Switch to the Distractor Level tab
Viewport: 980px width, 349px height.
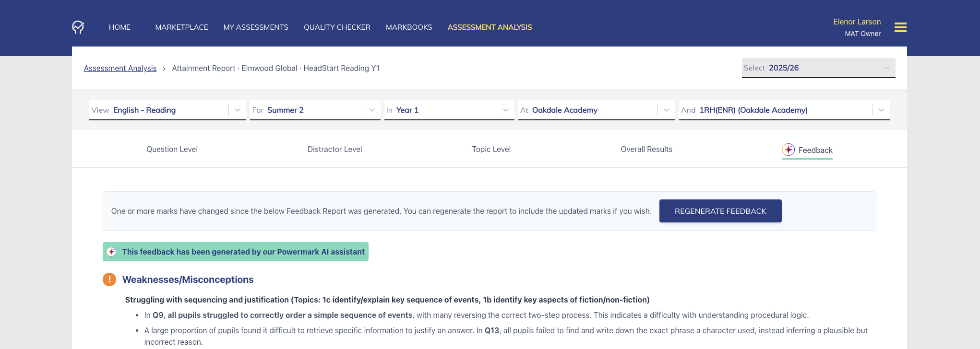tap(335, 150)
